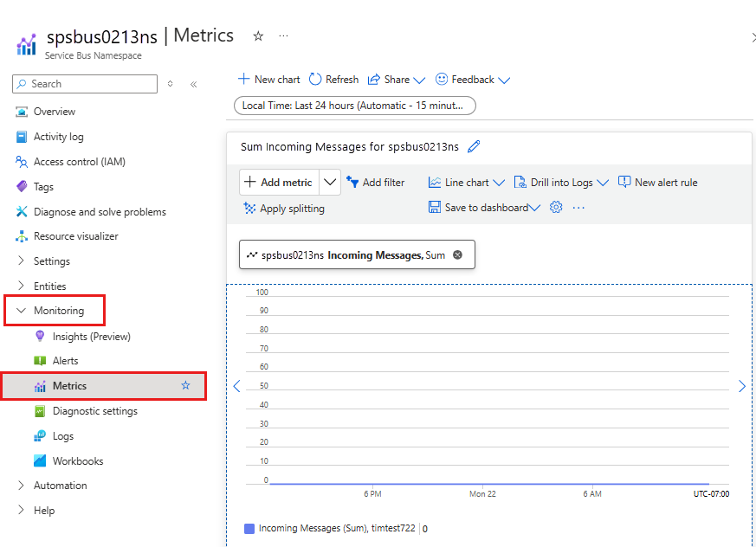Click Apply splitting
Screen dimensions: 756x547
pyautogui.click(x=284, y=209)
